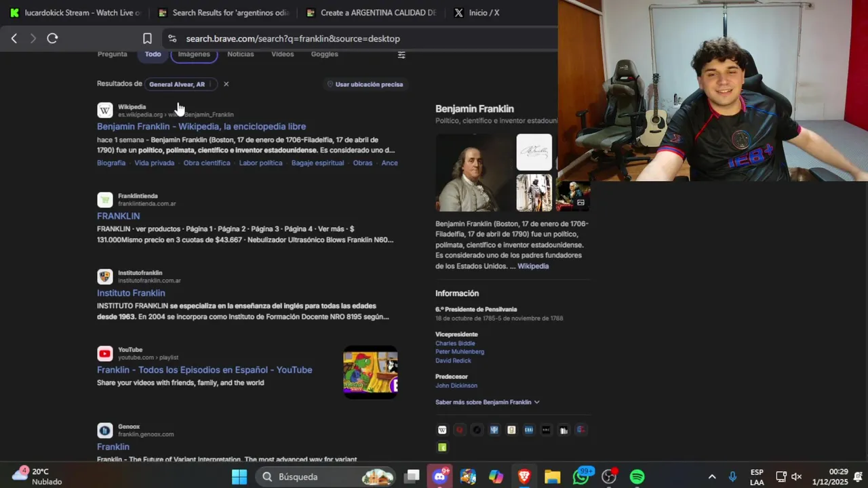Viewport: 868px width, 488px height.
Task: Open File Explorer from the taskbar
Action: 552,476
